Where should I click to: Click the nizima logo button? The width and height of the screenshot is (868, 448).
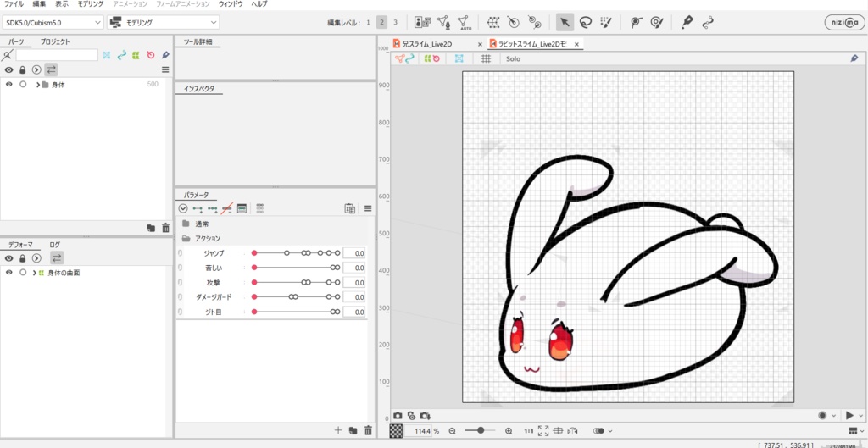pos(845,22)
